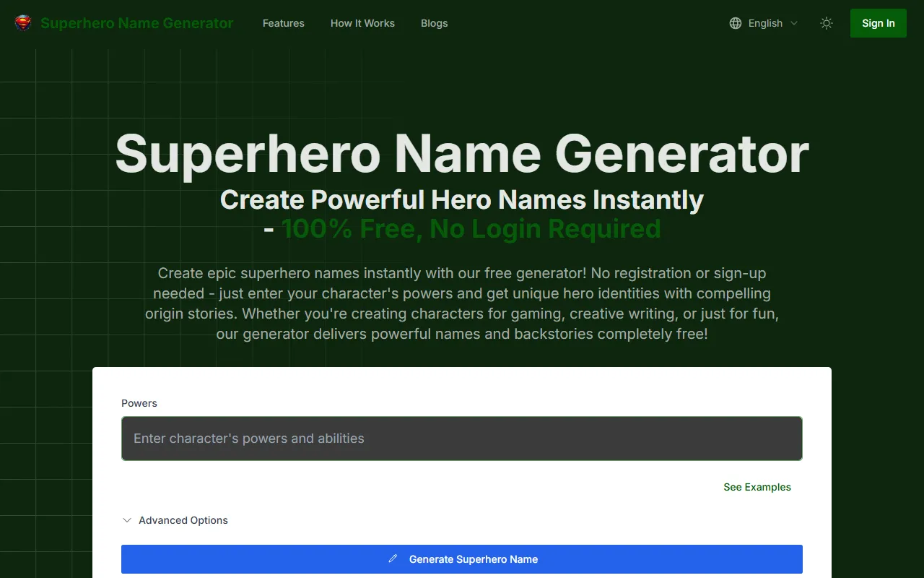Image resolution: width=924 pixels, height=578 pixels.
Task: Click the superhero logo icon
Action: [x=24, y=23]
